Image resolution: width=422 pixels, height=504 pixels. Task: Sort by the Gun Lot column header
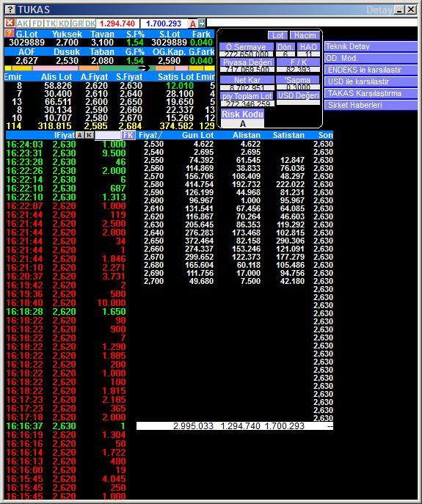[197, 135]
